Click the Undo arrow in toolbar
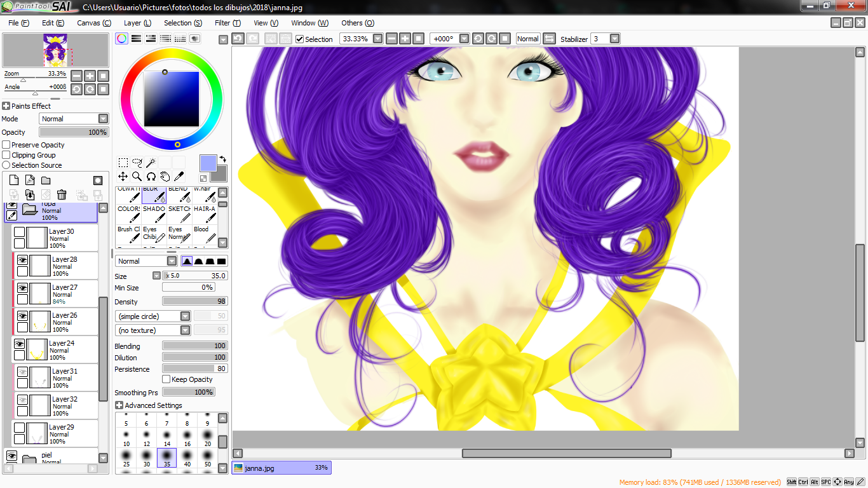868x488 pixels. click(x=238, y=39)
